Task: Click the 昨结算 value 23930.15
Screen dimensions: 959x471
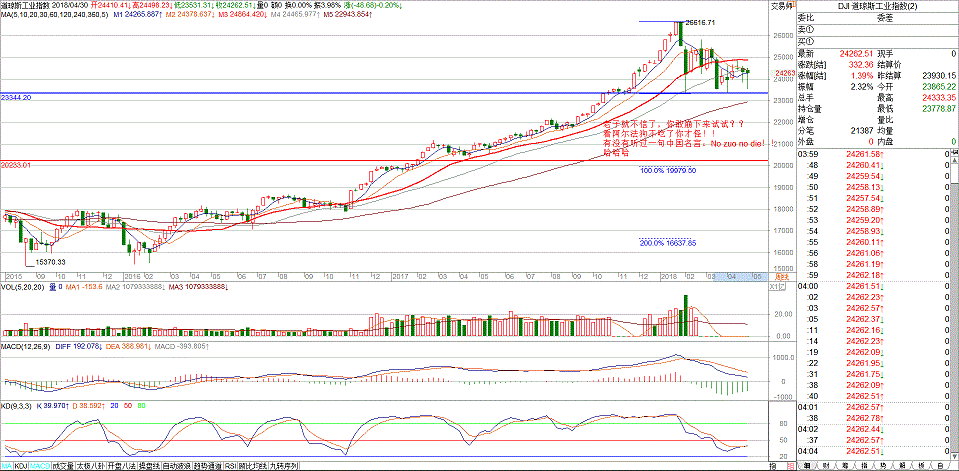Action: 938,76
